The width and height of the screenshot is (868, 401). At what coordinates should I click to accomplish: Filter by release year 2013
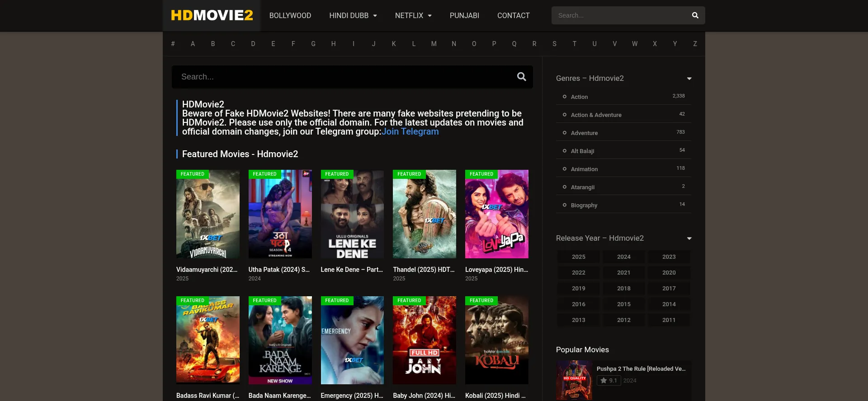pos(579,320)
